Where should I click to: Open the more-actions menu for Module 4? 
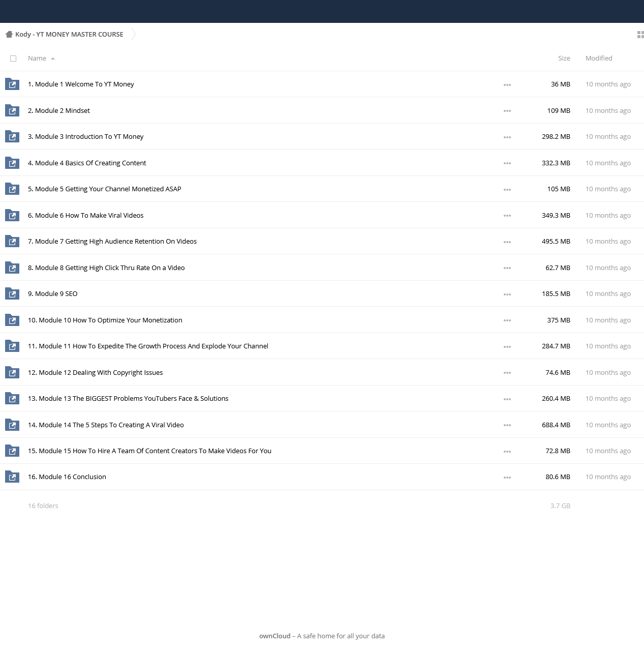(x=507, y=163)
